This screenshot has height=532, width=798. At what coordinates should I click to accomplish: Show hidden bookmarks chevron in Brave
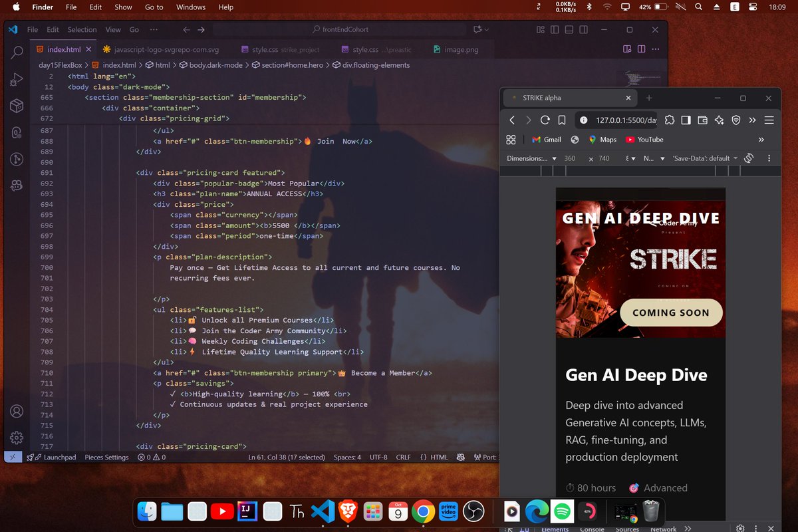761,140
